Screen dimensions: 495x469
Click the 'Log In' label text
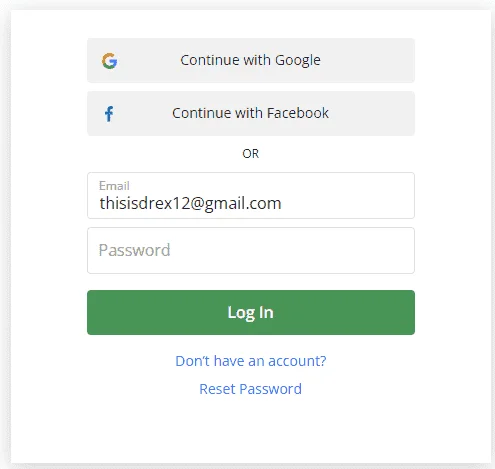(251, 313)
